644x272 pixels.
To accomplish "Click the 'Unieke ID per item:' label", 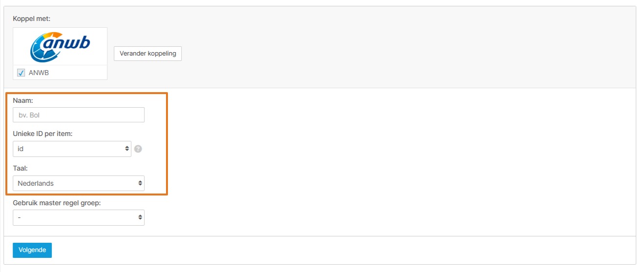I will [x=42, y=134].
